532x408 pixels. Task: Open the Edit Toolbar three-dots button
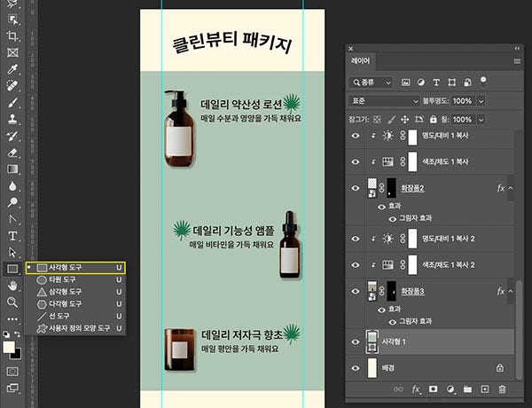pyautogui.click(x=12, y=318)
